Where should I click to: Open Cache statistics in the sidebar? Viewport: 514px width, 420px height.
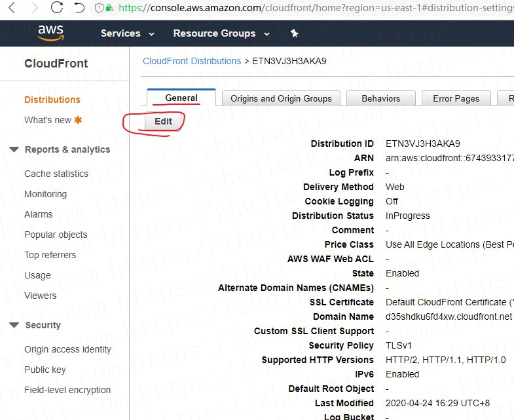coord(56,174)
